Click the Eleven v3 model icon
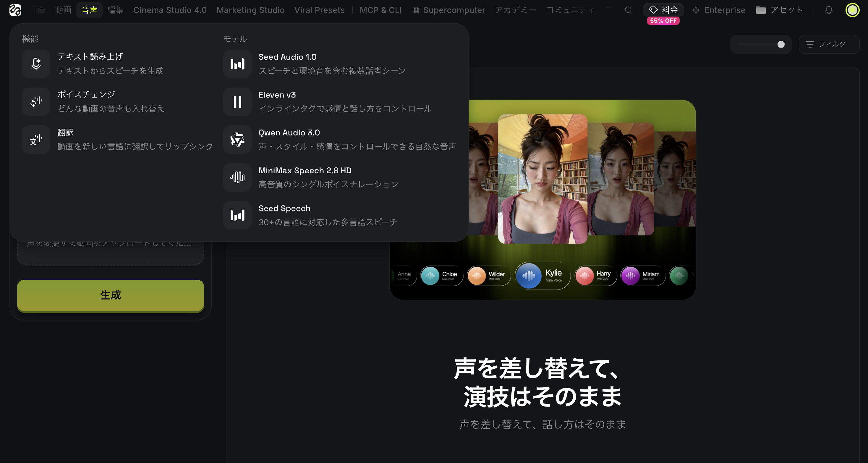This screenshot has width=868, height=463. tap(237, 101)
